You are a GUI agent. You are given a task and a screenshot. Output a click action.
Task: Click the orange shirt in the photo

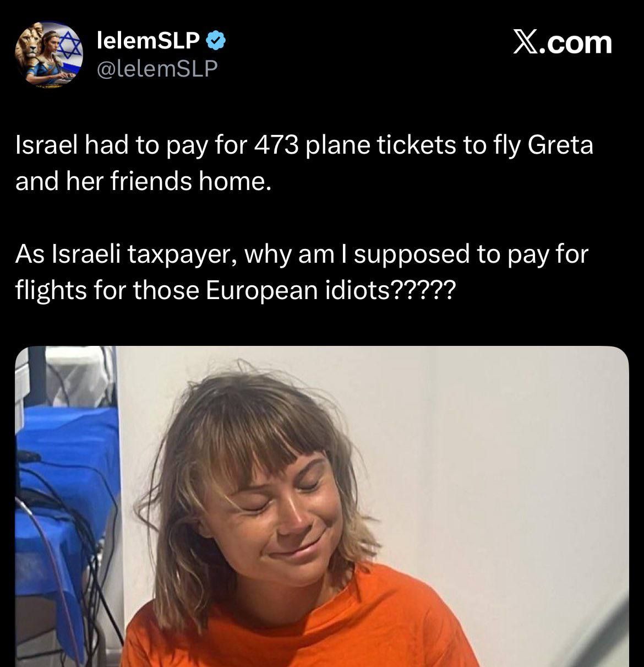click(x=308, y=622)
